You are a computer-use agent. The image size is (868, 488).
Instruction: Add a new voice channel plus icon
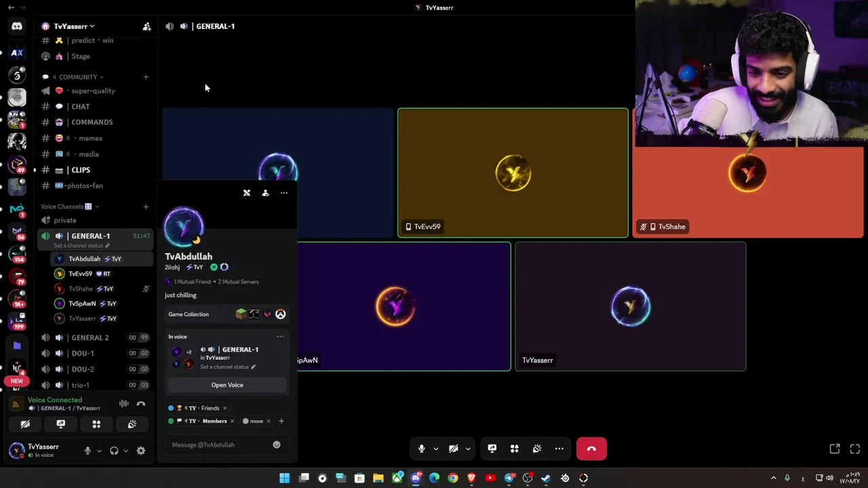[x=146, y=207]
